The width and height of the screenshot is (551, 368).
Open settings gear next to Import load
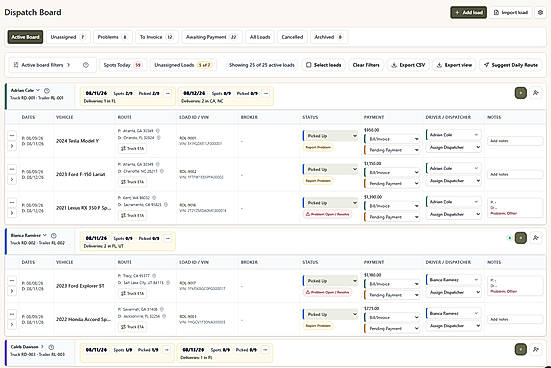tap(540, 13)
